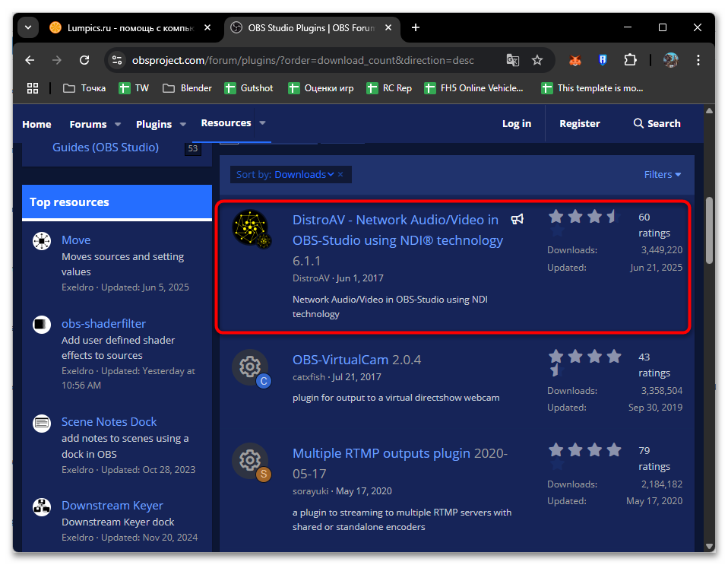Bookmark this page with the star icon
The height and width of the screenshot is (565, 728).
[x=537, y=60]
